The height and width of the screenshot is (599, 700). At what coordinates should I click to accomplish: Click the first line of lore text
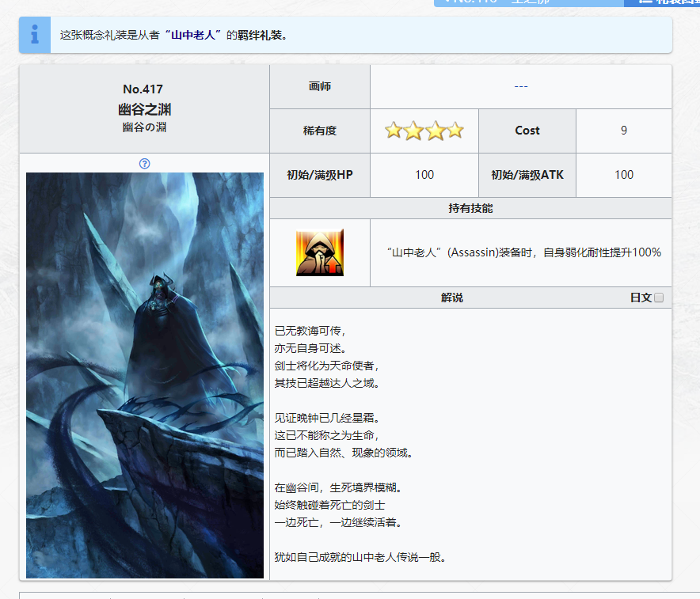pyautogui.click(x=310, y=331)
